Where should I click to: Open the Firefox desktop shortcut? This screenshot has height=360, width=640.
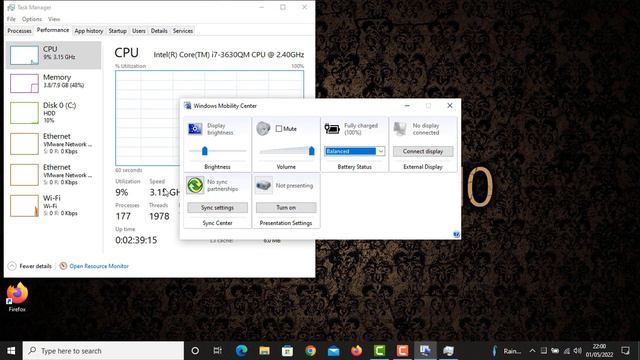17,298
